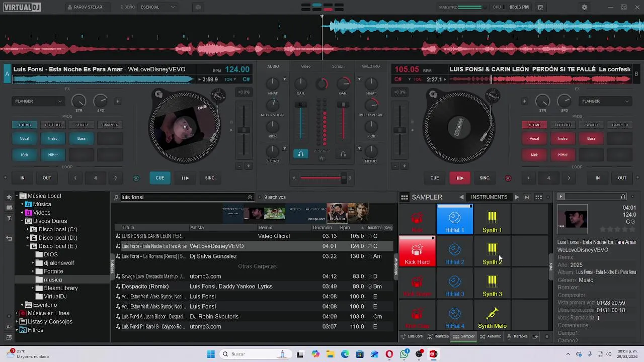This screenshot has height=362, width=644.
Task: Trigger the Kick Hard sampler pad
Action: click(417, 252)
